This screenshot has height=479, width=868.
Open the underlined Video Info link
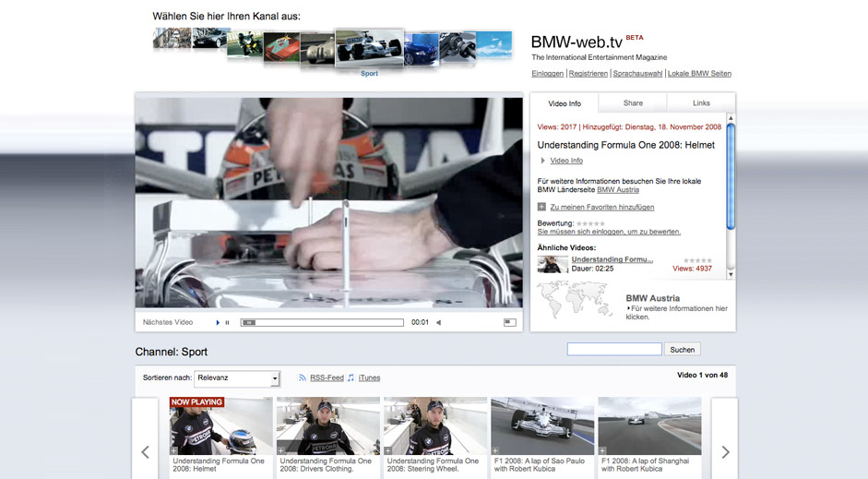point(566,161)
